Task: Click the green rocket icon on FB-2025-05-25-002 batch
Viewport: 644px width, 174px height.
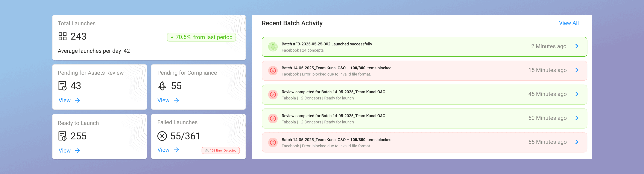Action: coord(273,47)
